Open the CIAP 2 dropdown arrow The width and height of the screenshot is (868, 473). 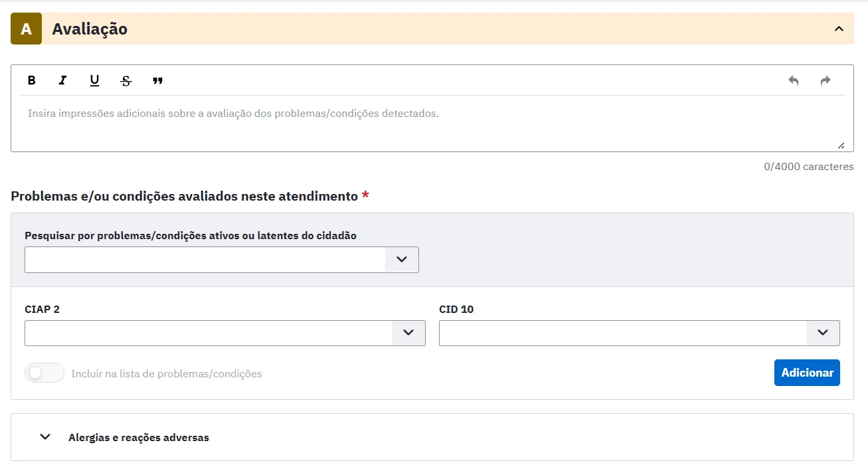408,333
